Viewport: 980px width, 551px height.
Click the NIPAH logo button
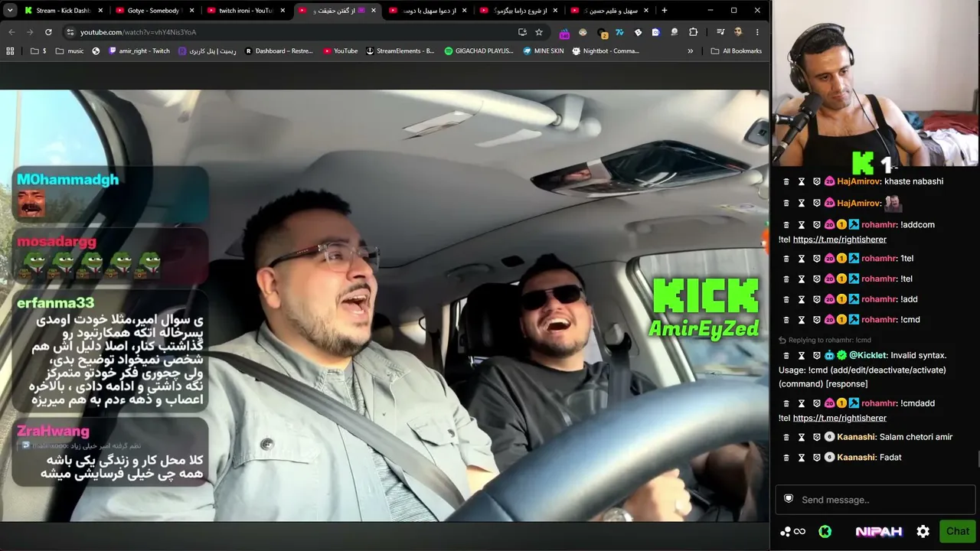(x=878, y=532)
